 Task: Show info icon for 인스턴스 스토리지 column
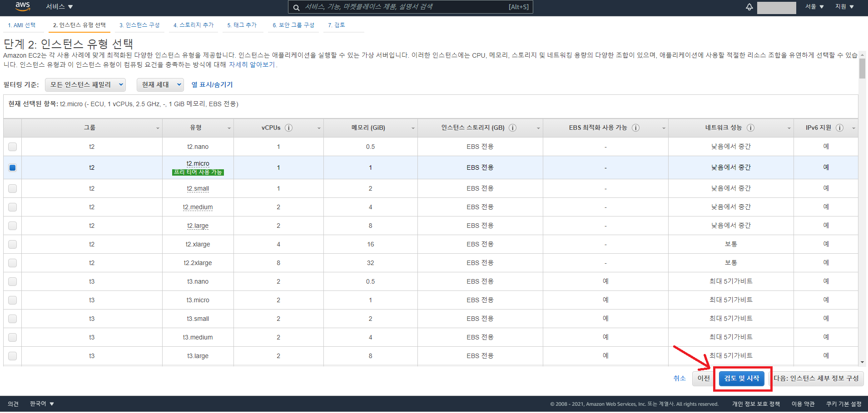coord(512,128)
